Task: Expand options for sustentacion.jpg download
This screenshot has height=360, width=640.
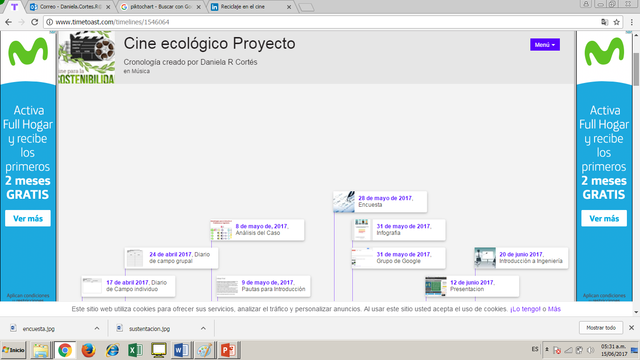Action: 203,329
